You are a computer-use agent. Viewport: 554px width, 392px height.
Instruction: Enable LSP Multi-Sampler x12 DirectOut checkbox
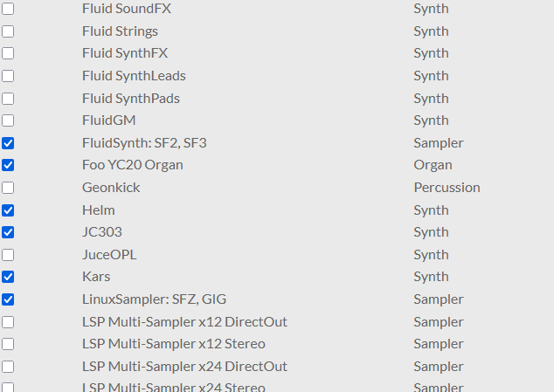[8, 322]
